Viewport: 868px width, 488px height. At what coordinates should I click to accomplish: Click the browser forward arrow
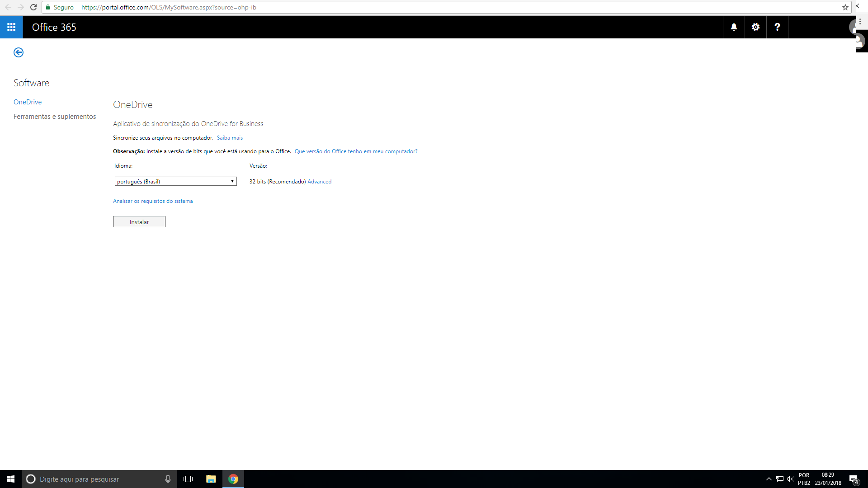coord(21,7)
